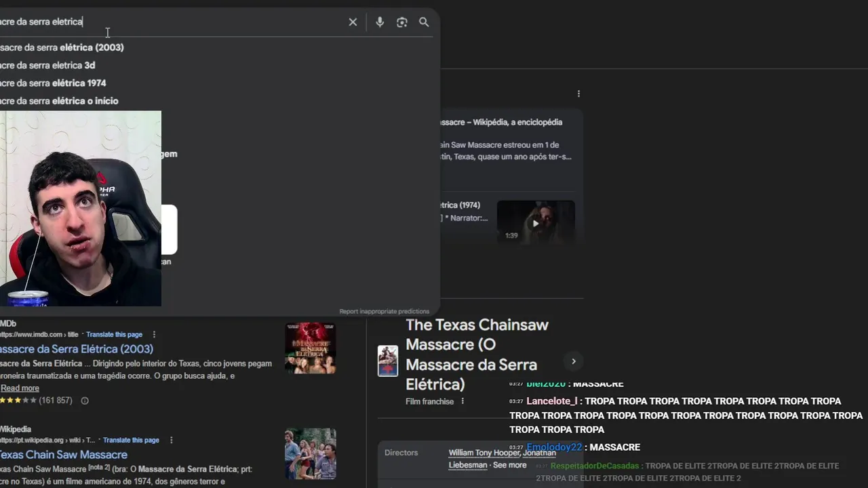Open the Wikipédia, a enciclopédia card title
Screen dimensions: 868x488
[x=502, y=122]
